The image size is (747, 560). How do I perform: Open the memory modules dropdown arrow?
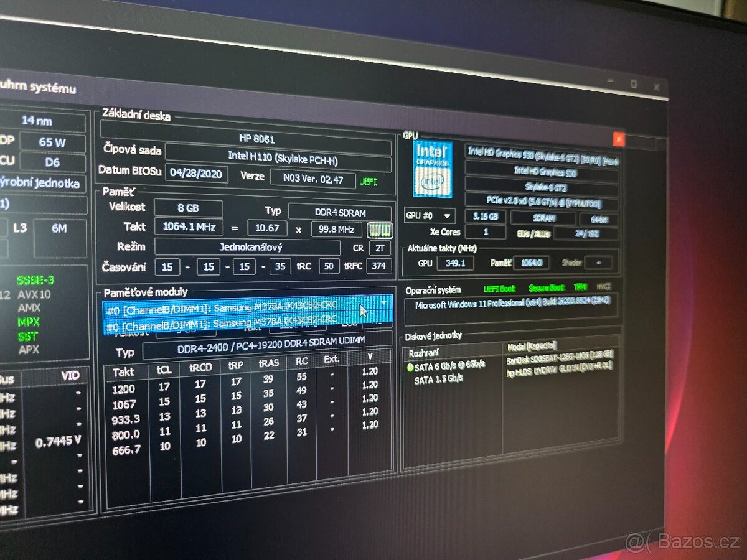(383, 302)
